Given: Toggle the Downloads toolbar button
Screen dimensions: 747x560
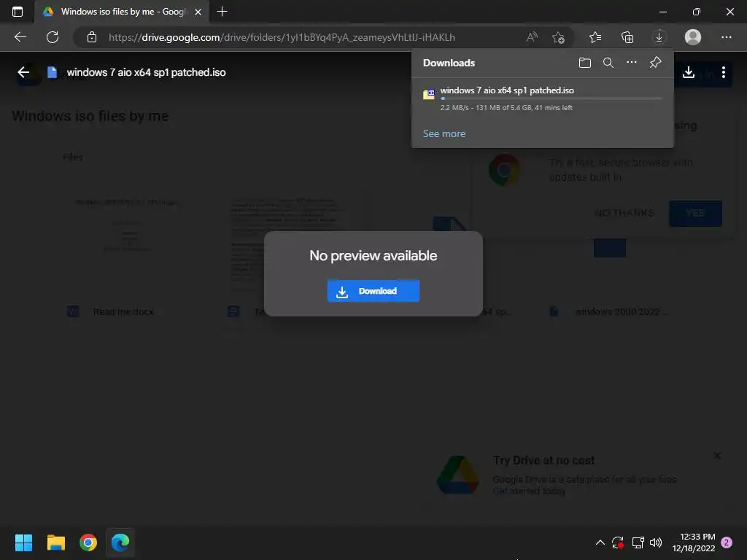Looking at the screenshot, I should pyautogui.click(x=659, y=36).
